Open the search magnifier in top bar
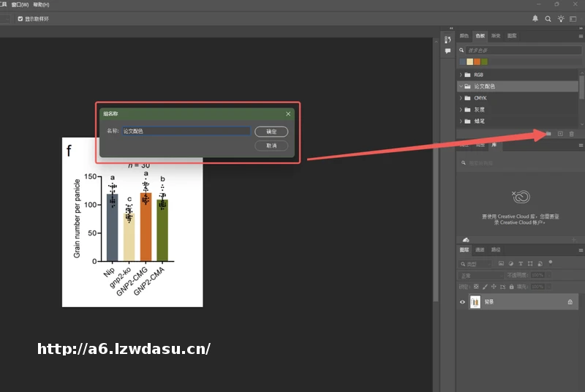585x392 pixels. [x=548, y=19]
